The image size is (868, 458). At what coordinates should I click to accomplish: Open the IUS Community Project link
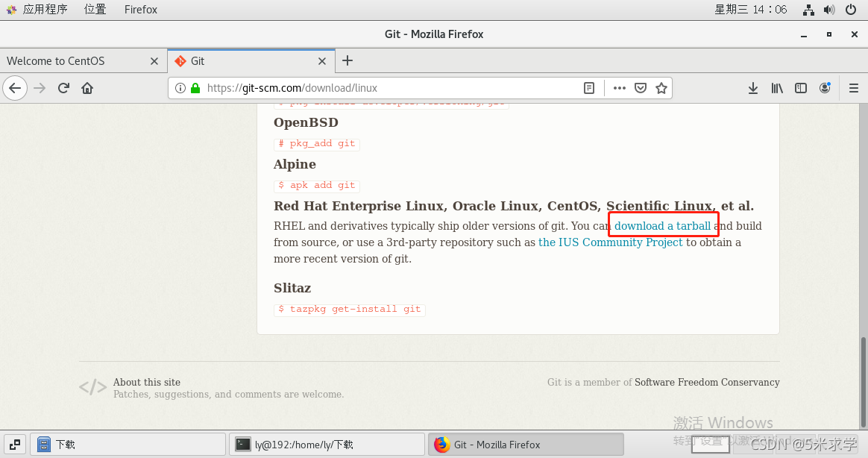click(610, 242)
